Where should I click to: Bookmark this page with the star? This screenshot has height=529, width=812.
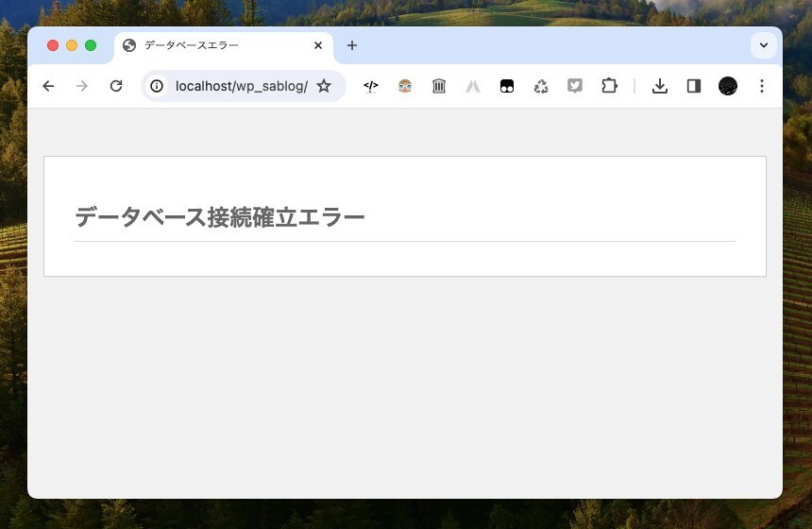click(324, 86)
